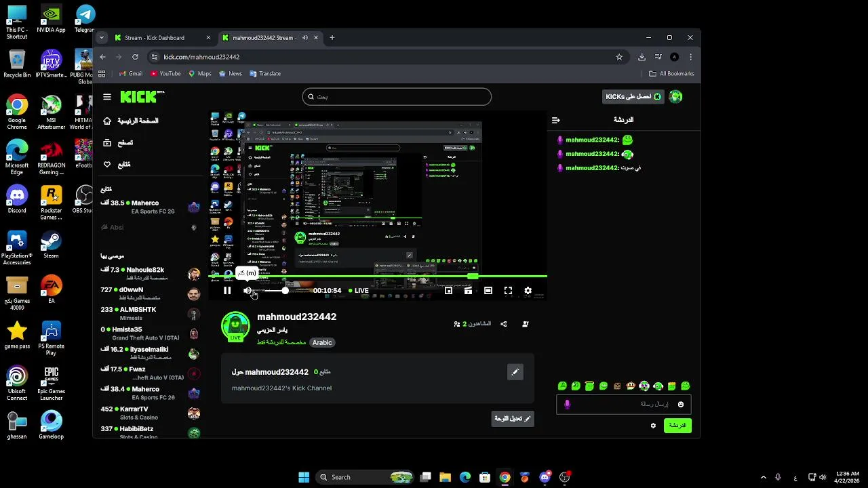Open File Explorer from the taskbar
Screen dimensions: 868x488
(445, 477)
